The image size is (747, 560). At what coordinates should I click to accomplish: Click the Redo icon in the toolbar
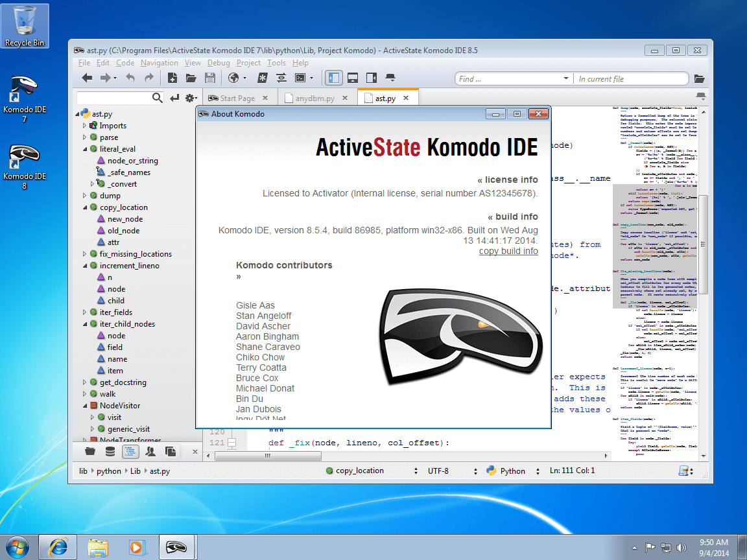(149, 78)
